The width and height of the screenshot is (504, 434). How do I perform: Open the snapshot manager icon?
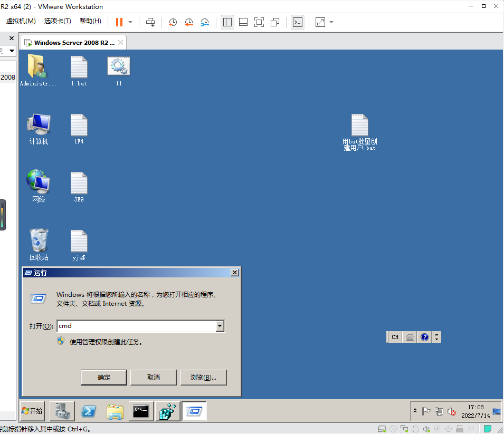205,22
